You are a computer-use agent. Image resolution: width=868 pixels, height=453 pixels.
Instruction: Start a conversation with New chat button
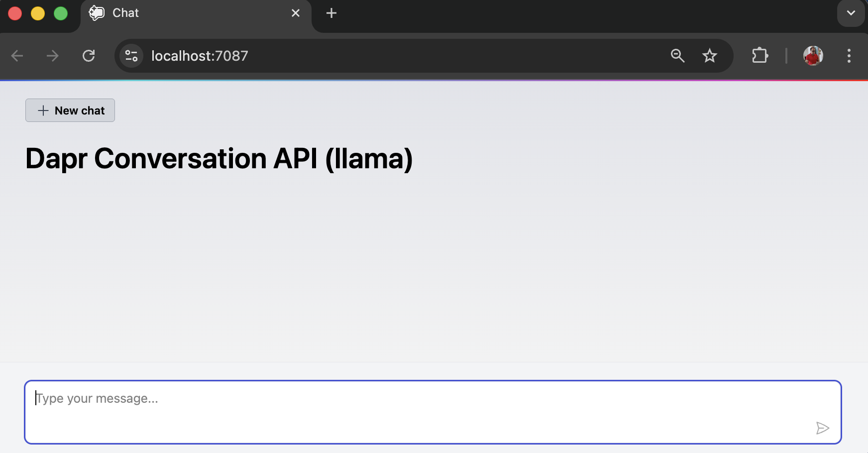tap(70, 111)
